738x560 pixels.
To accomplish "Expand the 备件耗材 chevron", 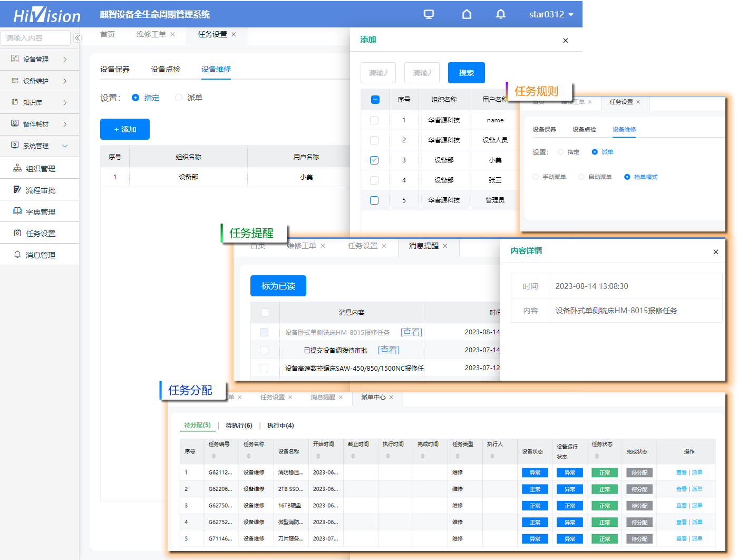I will pyautogui.click(x=65, y=124).
